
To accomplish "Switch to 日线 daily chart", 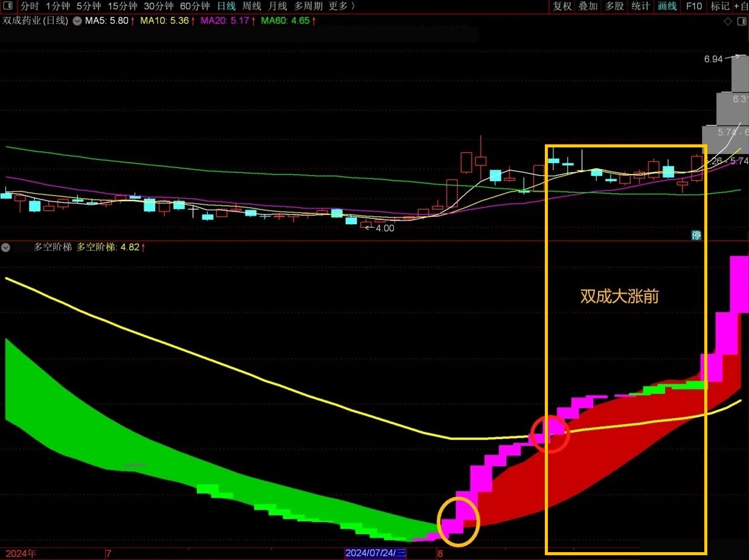I will click(227, 6).
